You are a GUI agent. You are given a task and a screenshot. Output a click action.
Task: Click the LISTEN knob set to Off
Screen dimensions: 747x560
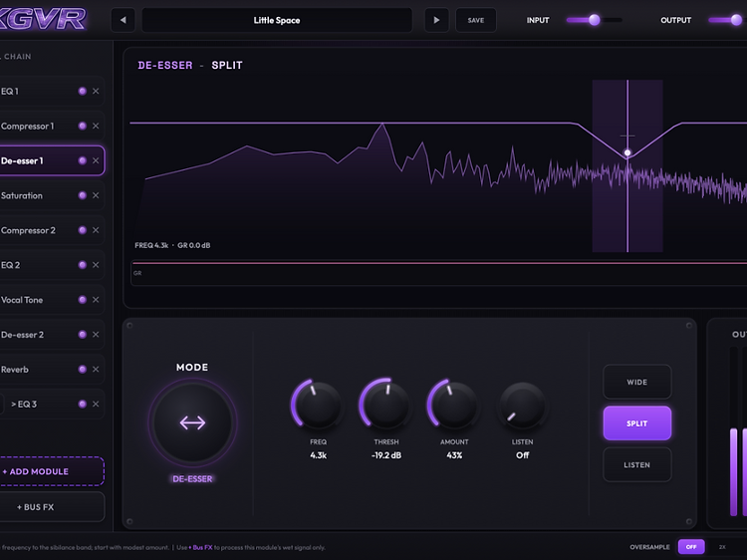coord(523,406)
